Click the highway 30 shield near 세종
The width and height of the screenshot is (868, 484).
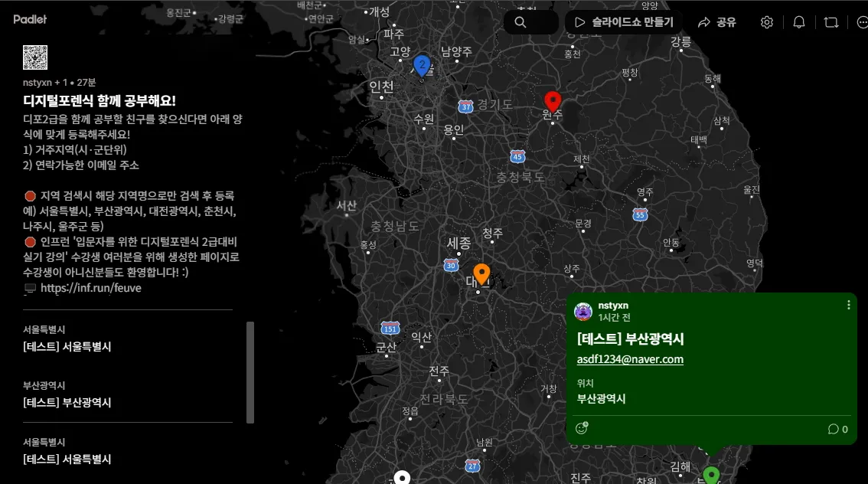[451, 266]
